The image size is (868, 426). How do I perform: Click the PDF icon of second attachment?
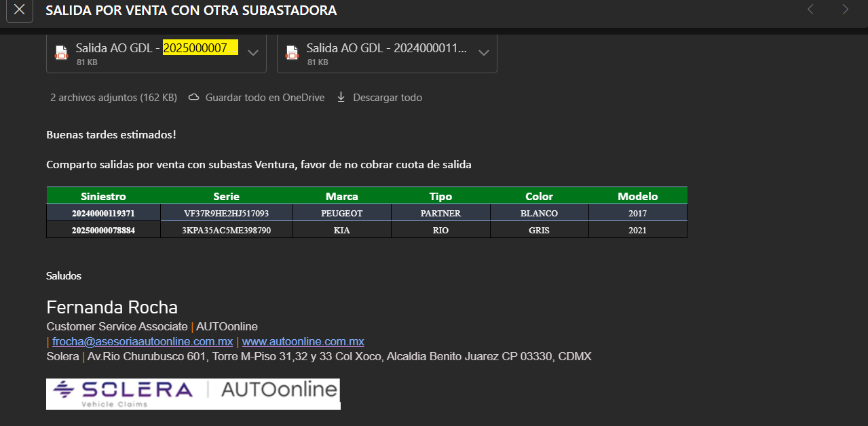(x=292, y=53)
